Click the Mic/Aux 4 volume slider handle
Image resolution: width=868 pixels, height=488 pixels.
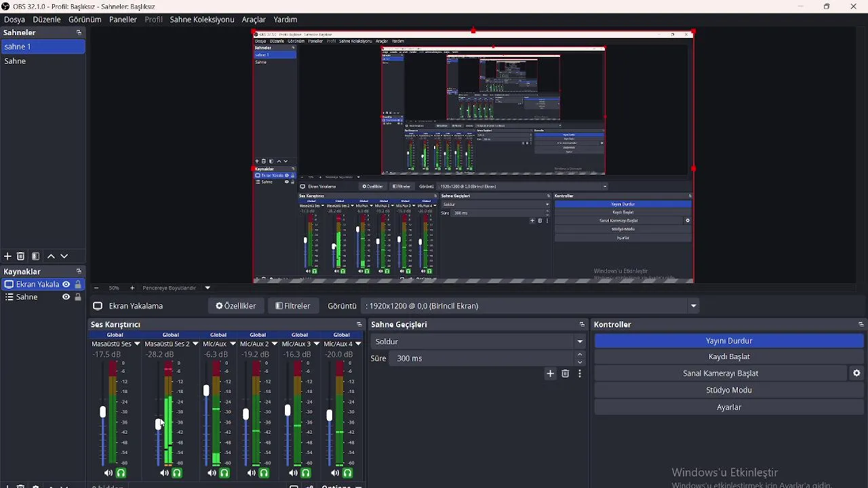click(x=330, y=415)
